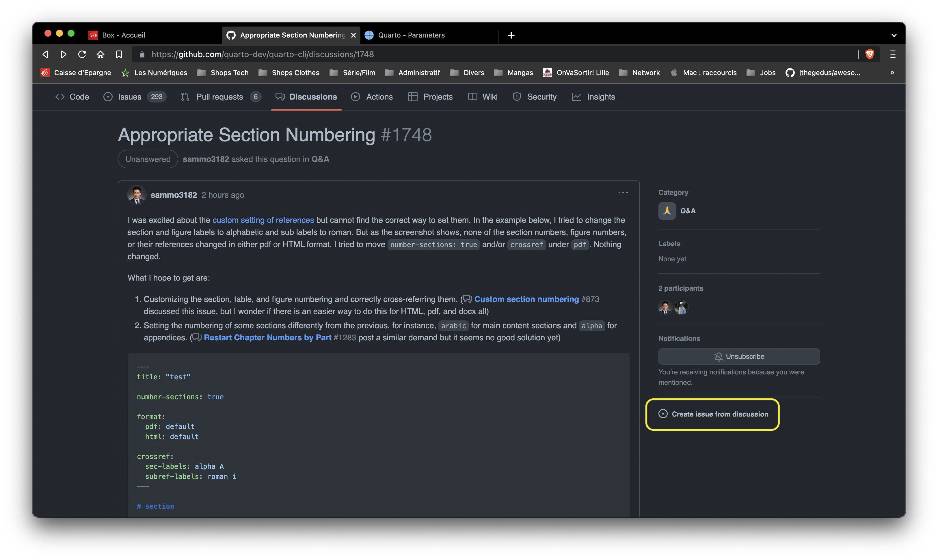Expand the Network bookmark folder

[639, 72]
